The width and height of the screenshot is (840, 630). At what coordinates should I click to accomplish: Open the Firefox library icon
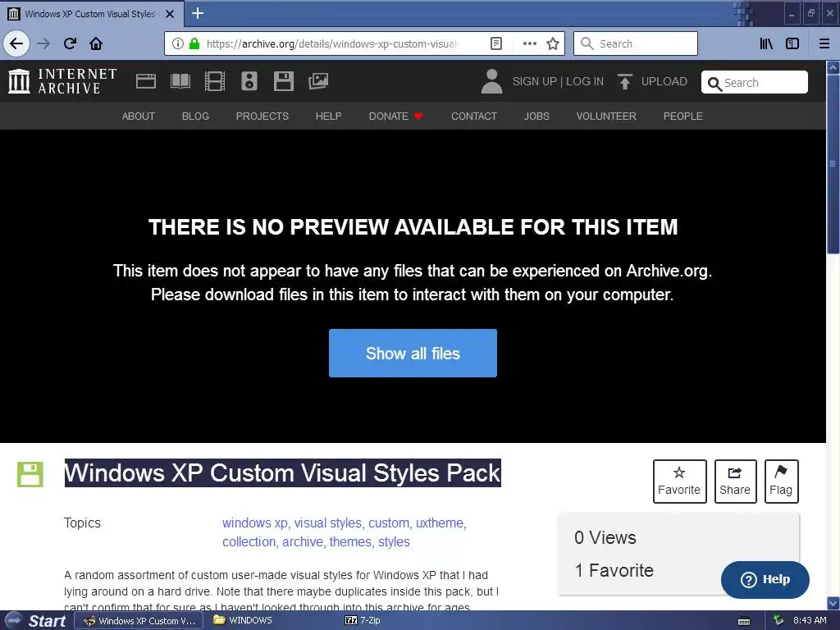tap(766, 43)
